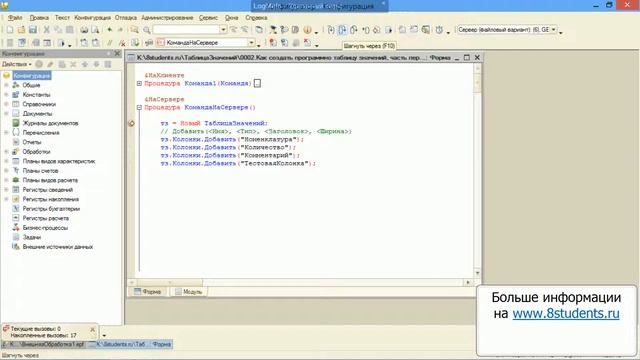The image size is (640, 360).
Task: Open the Сервер (файловый вариант) dropdown
Action: tap(553, 30)
